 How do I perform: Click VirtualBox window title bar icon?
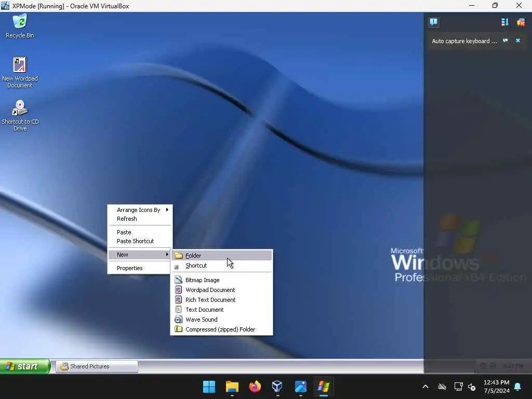click(x=5, y=6)
